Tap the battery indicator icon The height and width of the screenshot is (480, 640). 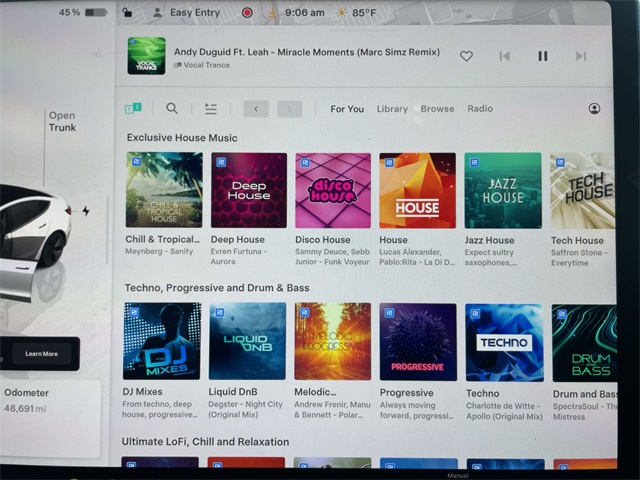(96, 13)
